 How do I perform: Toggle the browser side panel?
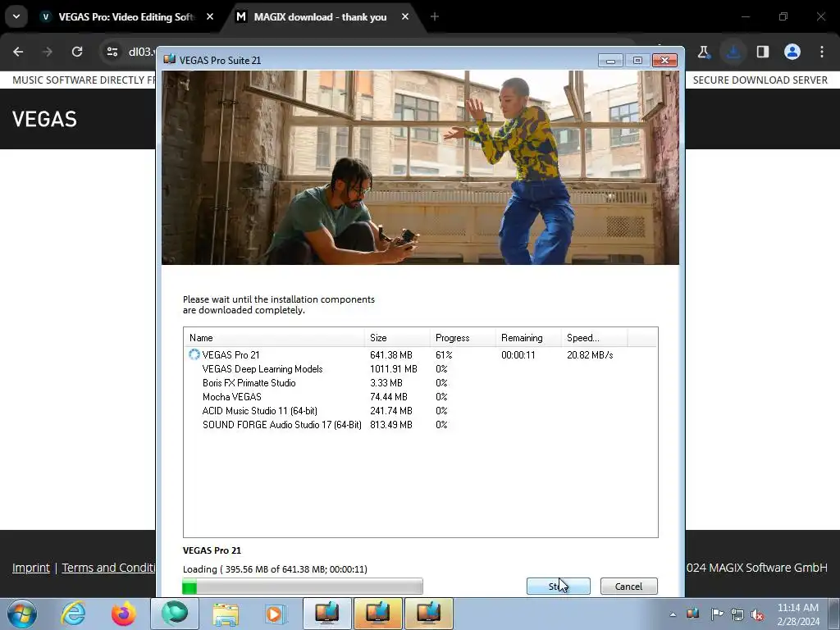pos(763,52)
